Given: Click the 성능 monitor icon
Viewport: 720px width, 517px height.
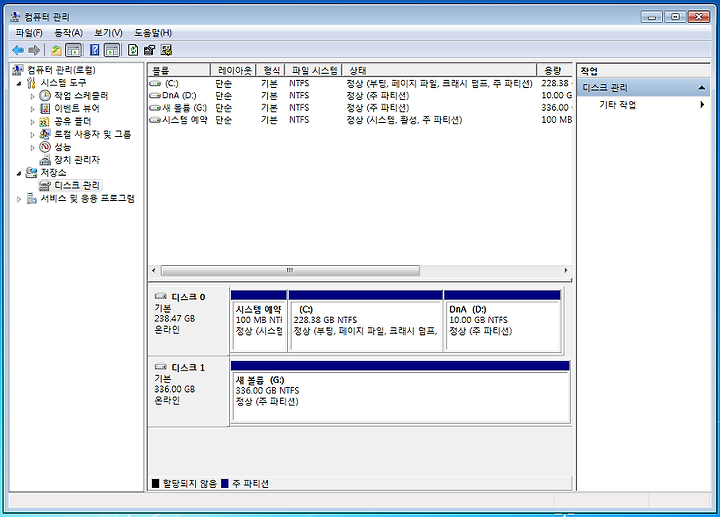Looking at the screenshot, I should 45,147.
